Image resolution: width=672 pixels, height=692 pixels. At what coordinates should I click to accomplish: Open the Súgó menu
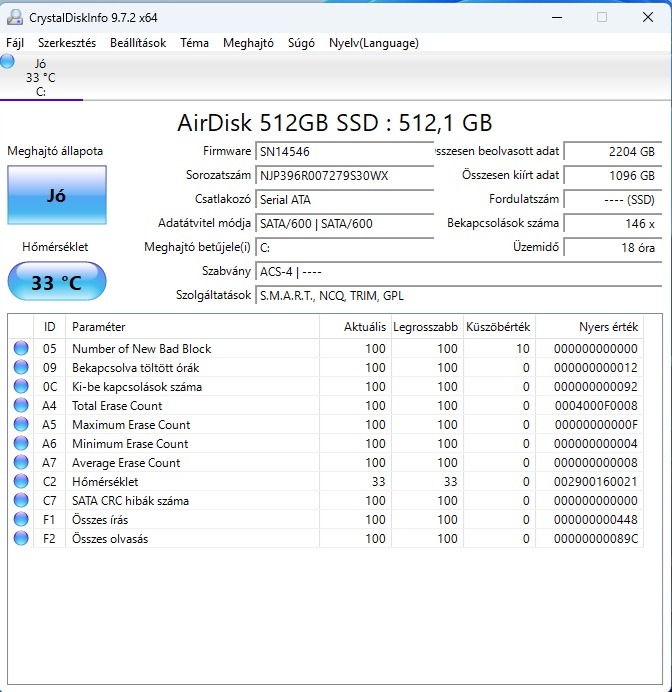301,43
